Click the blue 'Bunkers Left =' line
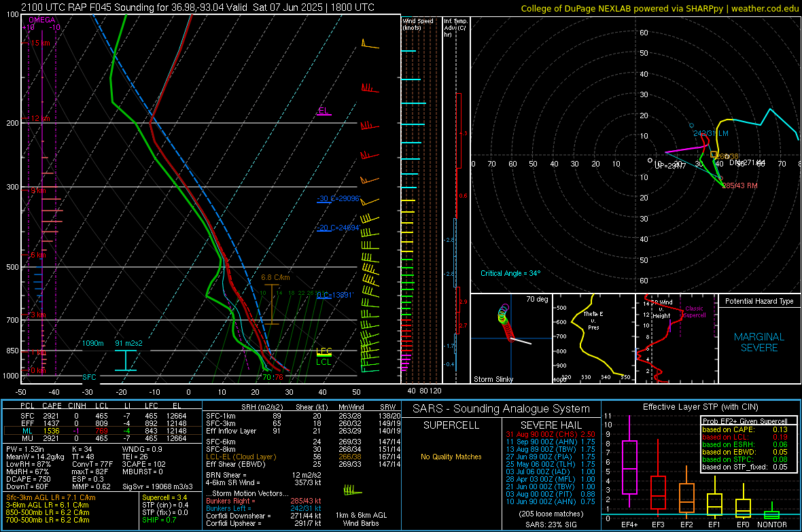 (x=264, y=508)
